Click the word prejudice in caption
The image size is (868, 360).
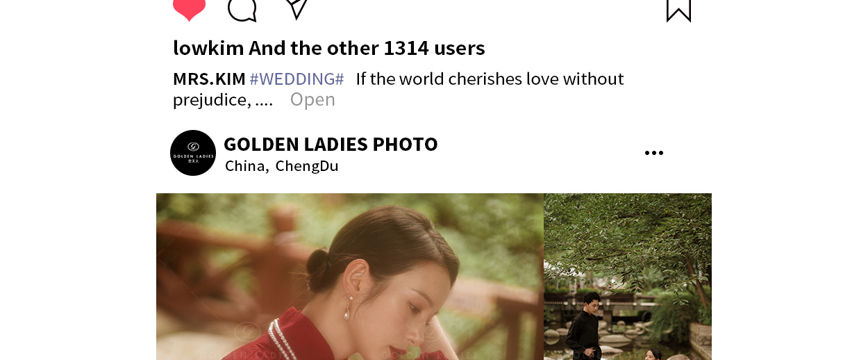(212, 100)
